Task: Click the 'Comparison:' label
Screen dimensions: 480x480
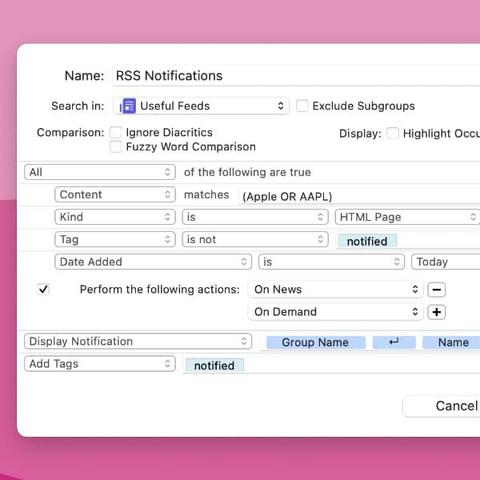Action: [x=70, y=132]
